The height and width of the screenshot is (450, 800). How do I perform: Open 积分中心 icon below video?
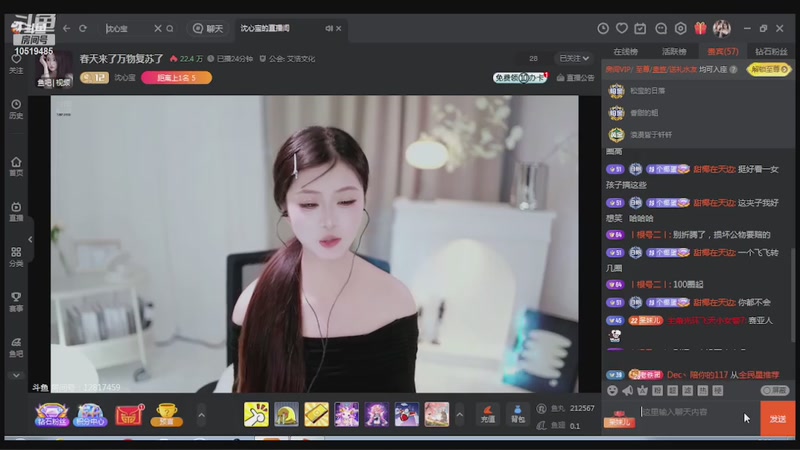click(x=90, y=415)
